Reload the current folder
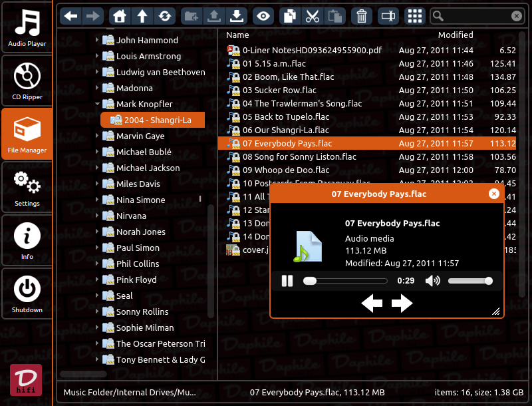This screenshot has width=532, height=406. coord(164,16)
